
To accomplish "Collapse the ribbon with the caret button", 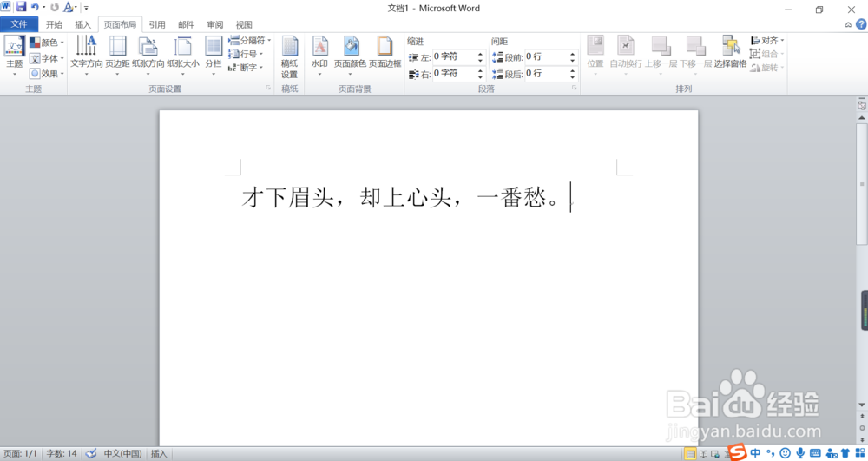I will click(x=848, y=25).
